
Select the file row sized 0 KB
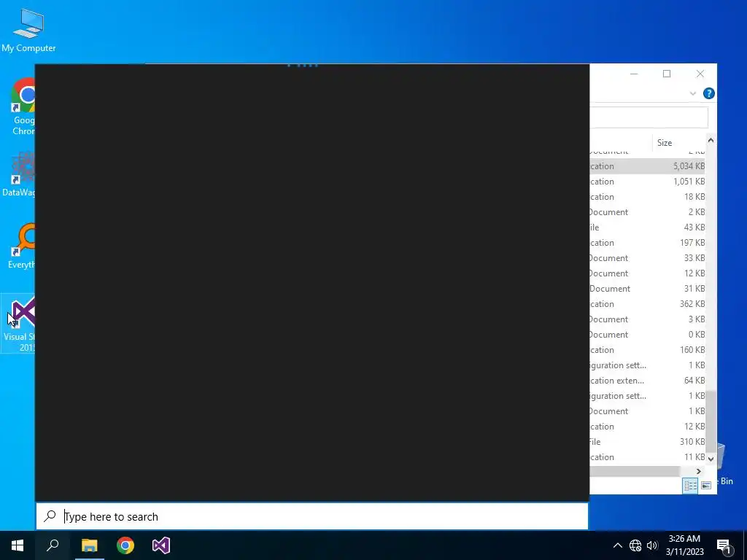[x=647, y=334]
